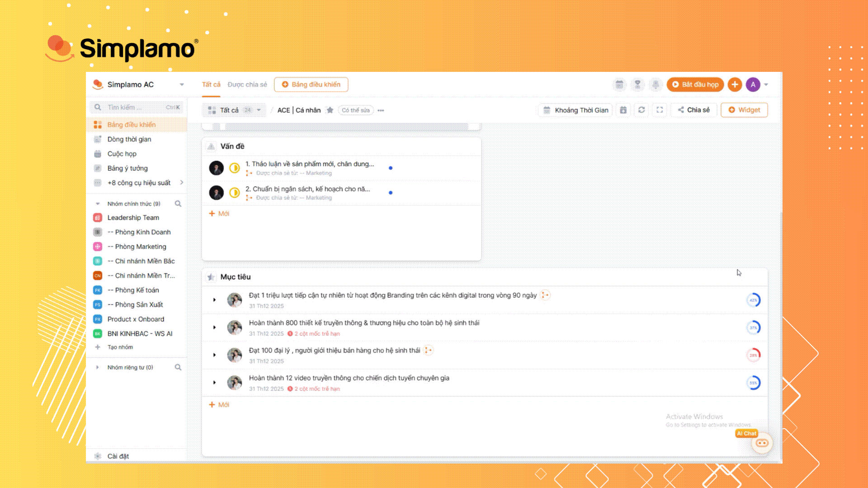
Task: Open the Simplamo AC workspace dropdown
Action: 182,84
